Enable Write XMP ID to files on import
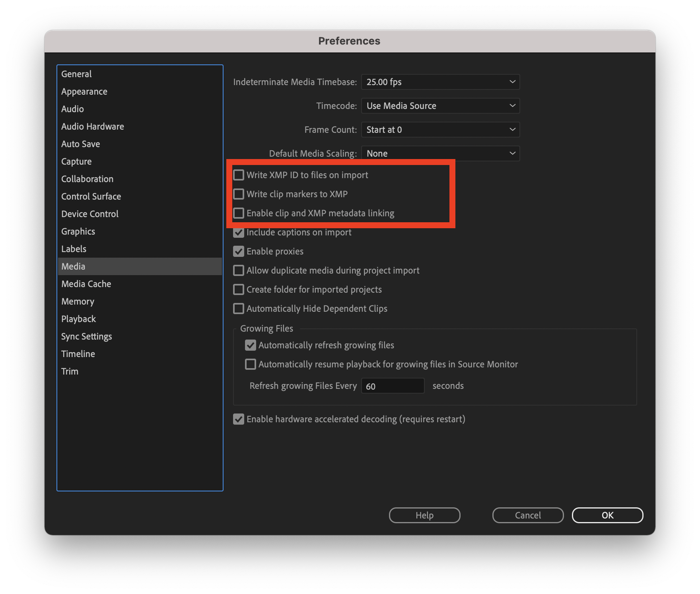The image size is (700, 594). (x=239, y=175)
